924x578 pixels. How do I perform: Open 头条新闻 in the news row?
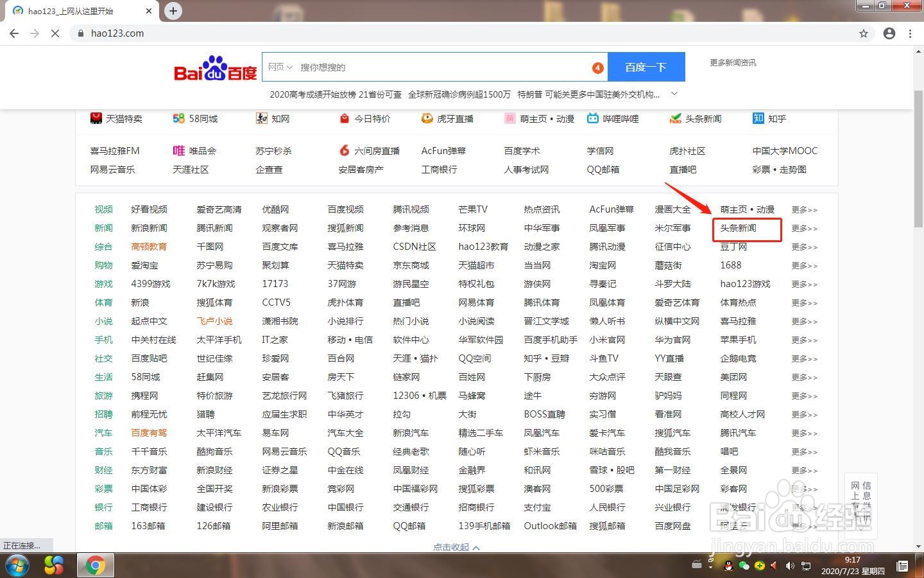pyautogui.click(x=738, y=228)
